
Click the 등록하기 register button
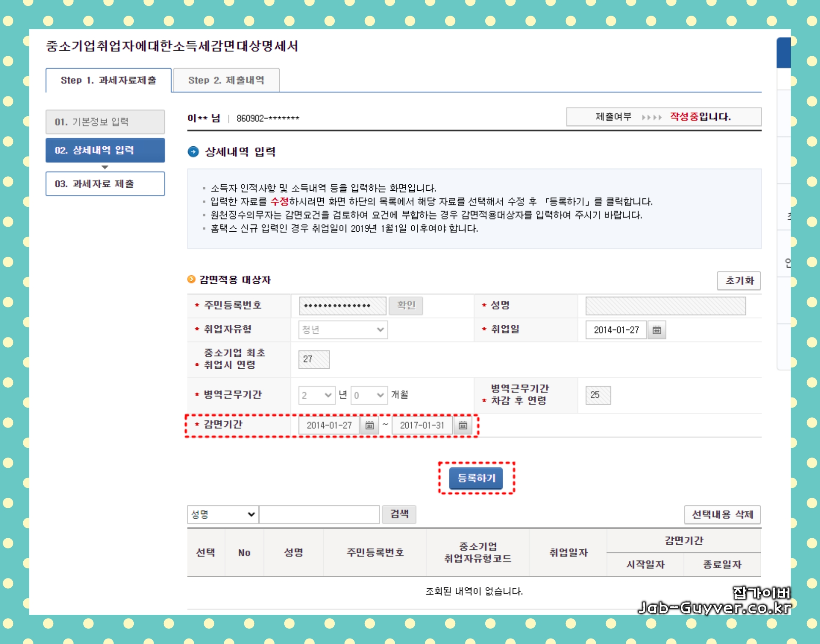pos(476,478)
